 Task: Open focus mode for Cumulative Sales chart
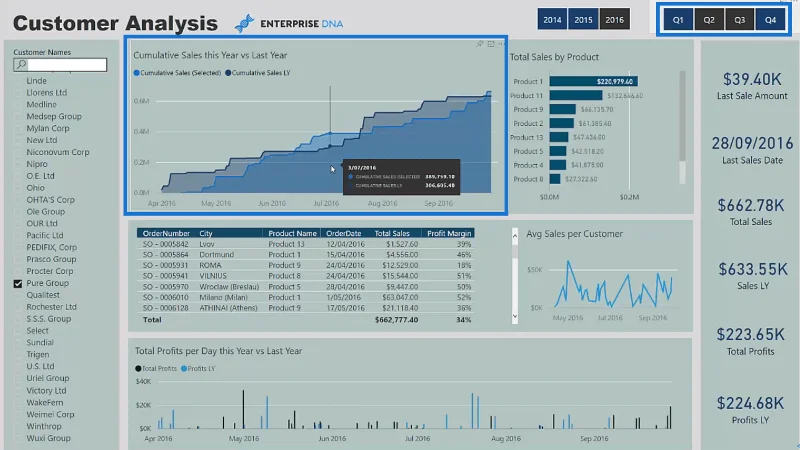pyautogui.click(x=491, y=44)
